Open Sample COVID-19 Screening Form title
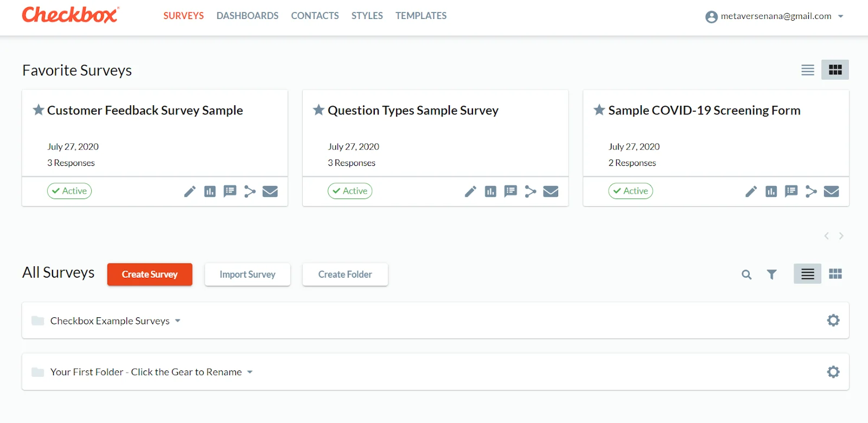 coord(704,111)
